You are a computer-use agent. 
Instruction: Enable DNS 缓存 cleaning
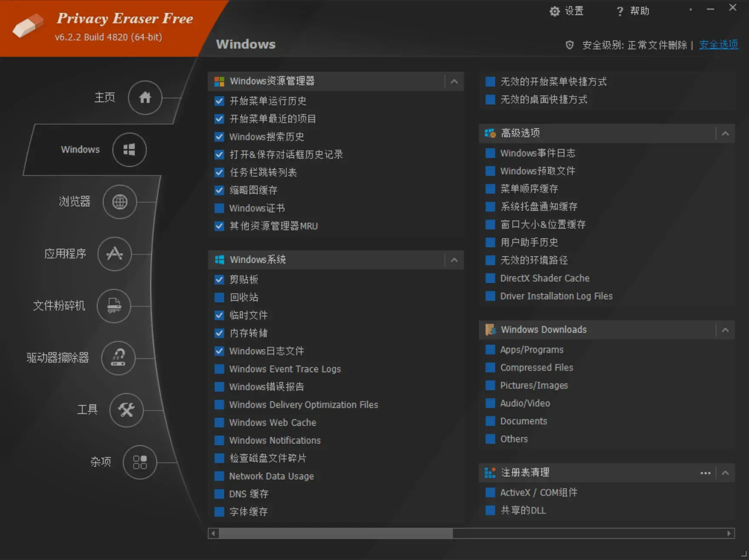219,494
